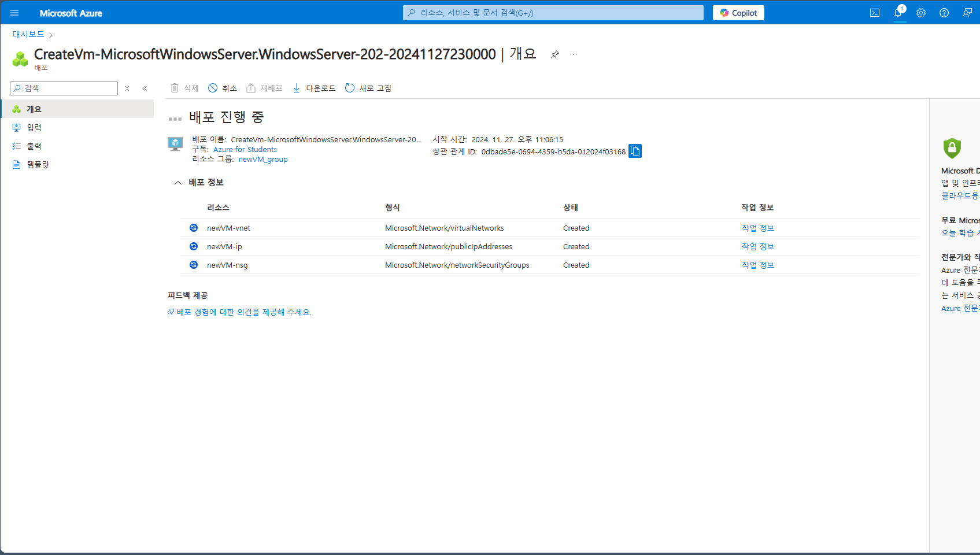
Task: Click Microsoft.Network/networkSecurityGroups type cell
Action: [x=457, y=265]
